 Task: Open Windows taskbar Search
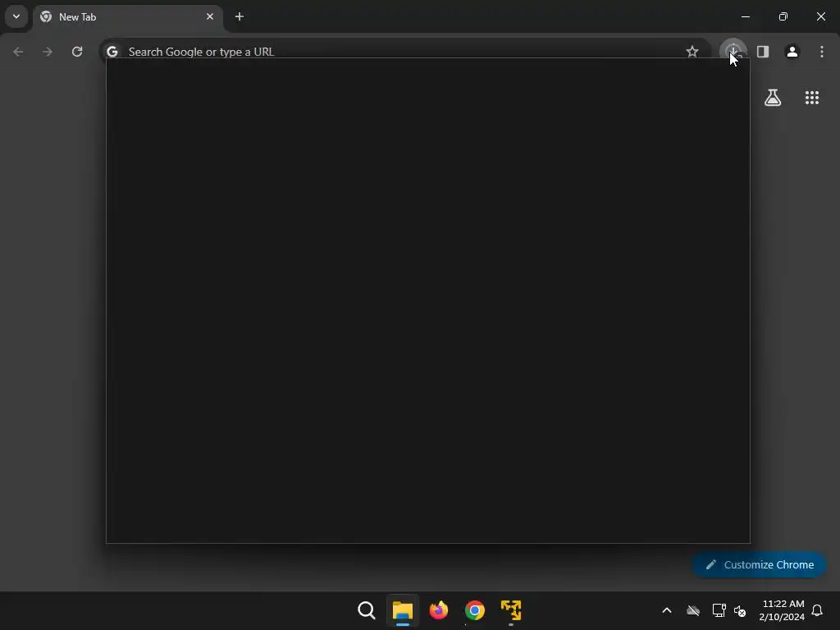(x=367, y=610)
